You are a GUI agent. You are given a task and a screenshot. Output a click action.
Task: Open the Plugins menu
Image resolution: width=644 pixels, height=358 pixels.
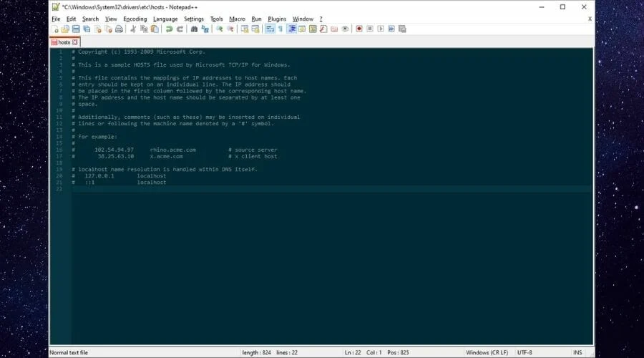coord(276,19)
